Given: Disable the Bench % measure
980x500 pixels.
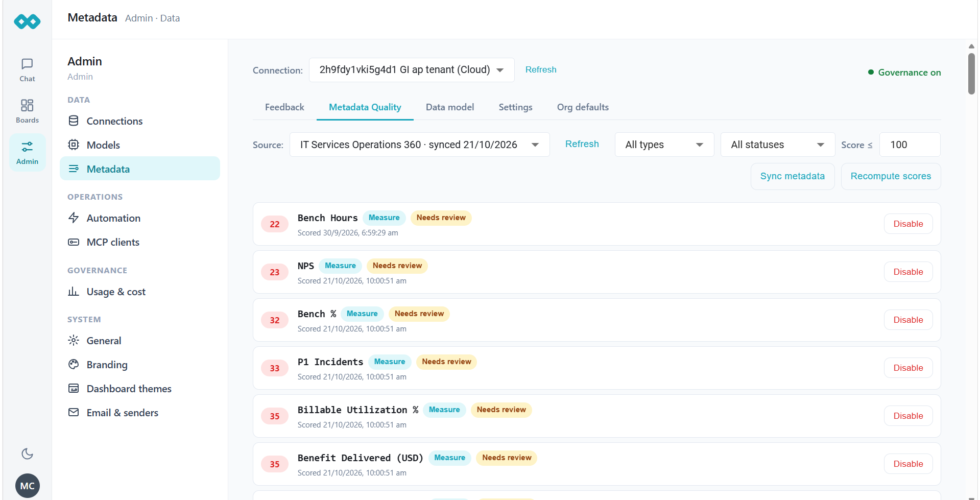Looking at the screenshot, I should click(x=908, y=320).
